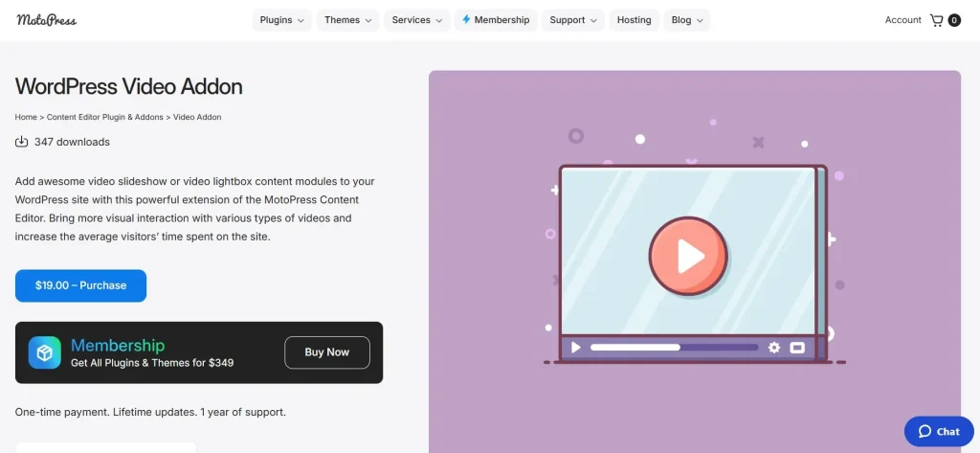Click the Video Addon breadcrumb text
980x453 pixels.
(197, 117)
